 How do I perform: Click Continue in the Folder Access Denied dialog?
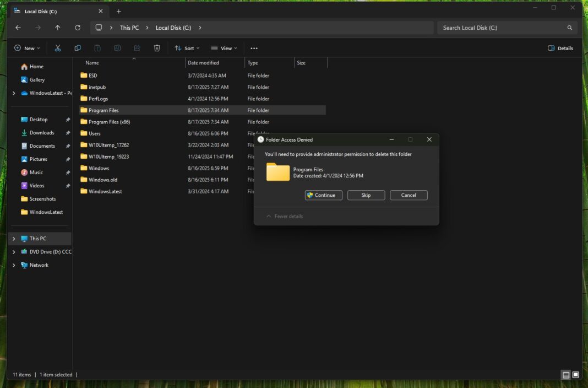[x=323, y=195]
